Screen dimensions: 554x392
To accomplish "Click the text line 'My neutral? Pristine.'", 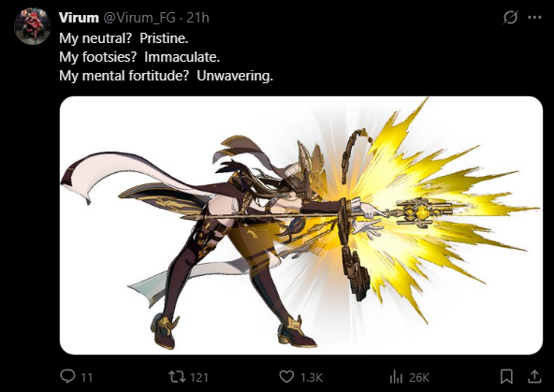I will tap(124, 38).
